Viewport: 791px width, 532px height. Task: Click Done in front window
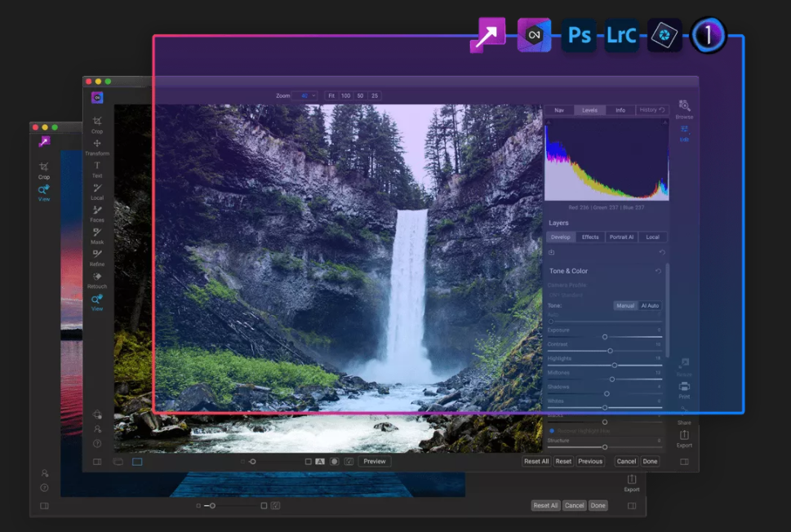click(651, 461)
